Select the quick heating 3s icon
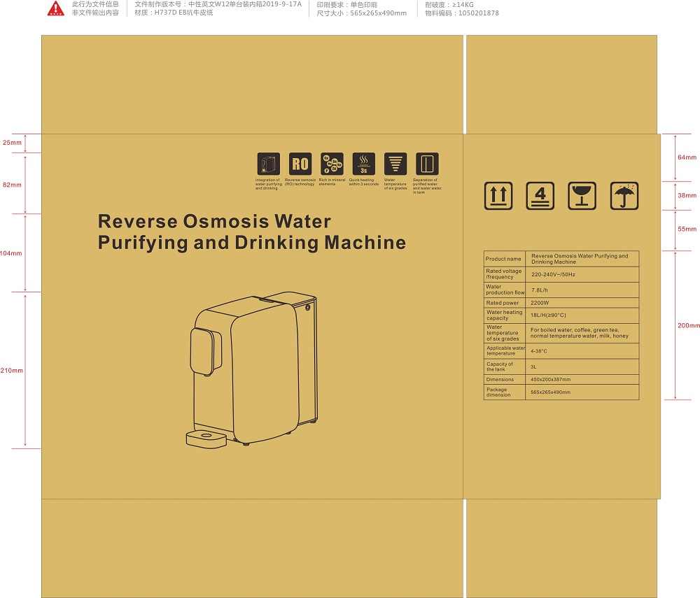The image size is (700, 598). click(363, 164)
